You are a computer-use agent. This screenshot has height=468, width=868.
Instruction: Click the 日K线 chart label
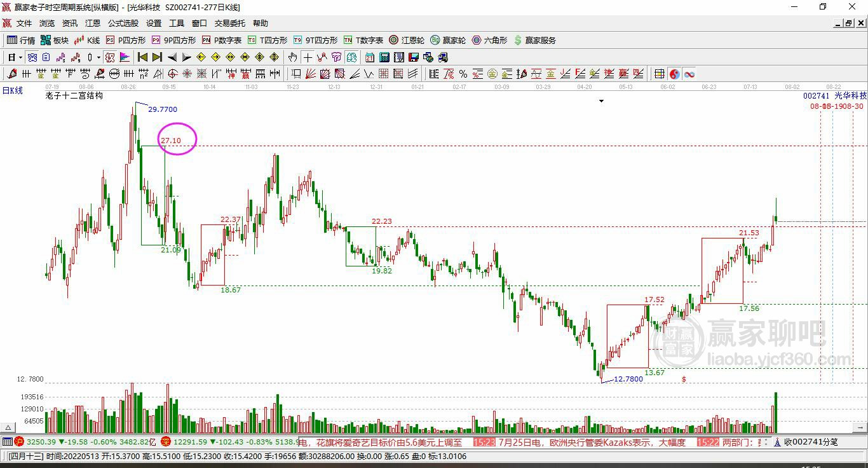[x=13, y=90]
